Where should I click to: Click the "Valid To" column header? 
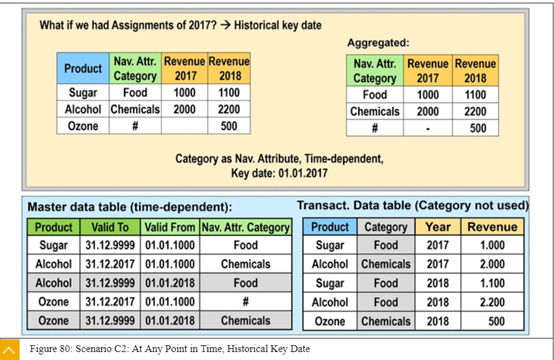pos(110,227)
